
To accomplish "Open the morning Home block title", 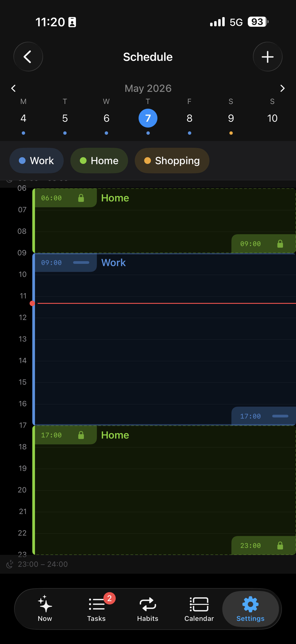I will coord(115,198).
